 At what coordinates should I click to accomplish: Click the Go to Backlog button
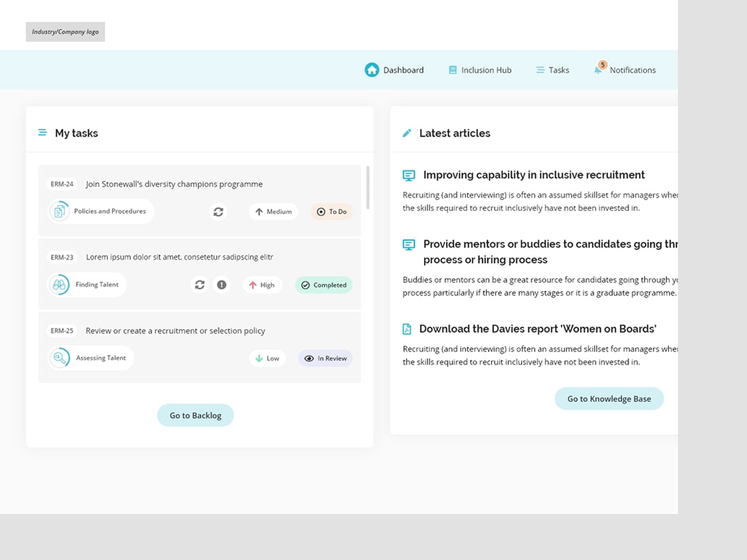coord(195,415)
